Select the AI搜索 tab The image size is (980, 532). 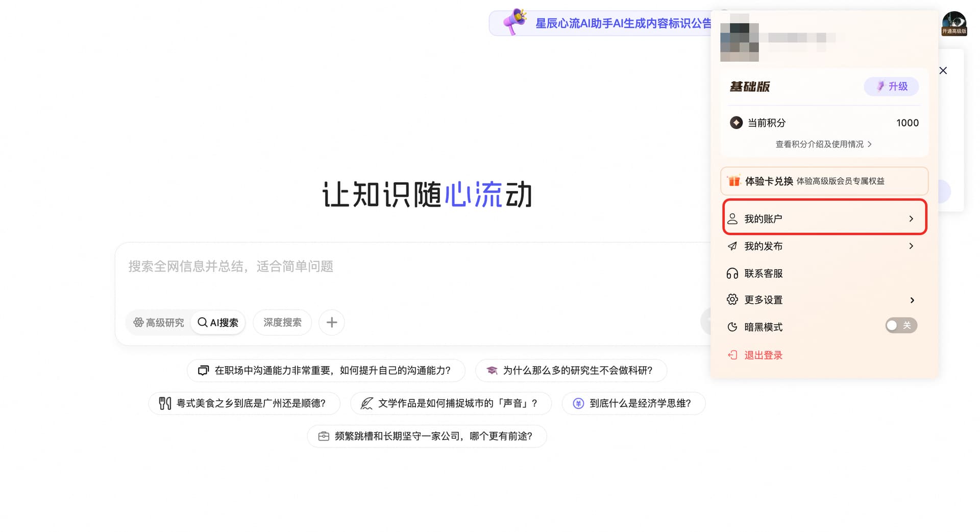click(x=218, y=323)
